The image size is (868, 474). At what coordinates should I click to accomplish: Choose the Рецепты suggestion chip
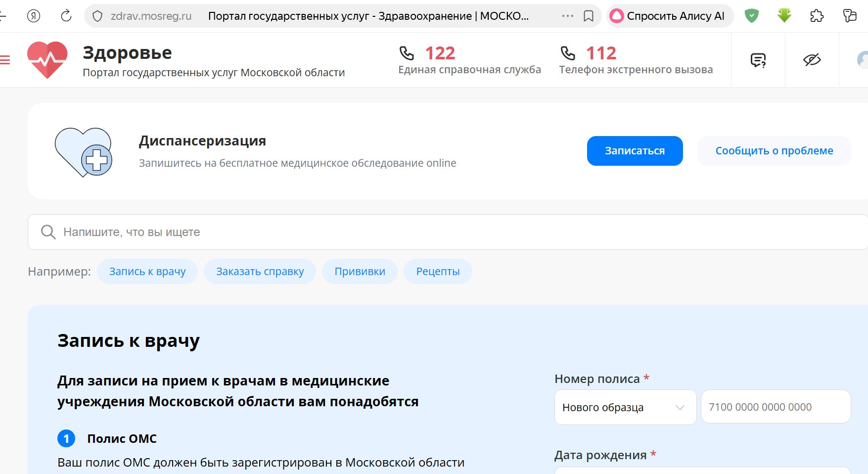coord(438,272)
